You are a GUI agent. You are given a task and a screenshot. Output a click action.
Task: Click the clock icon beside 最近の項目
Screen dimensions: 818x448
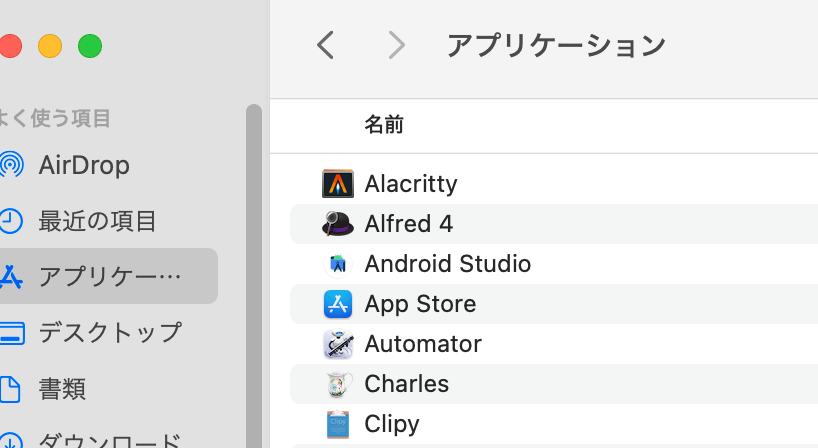10,221
